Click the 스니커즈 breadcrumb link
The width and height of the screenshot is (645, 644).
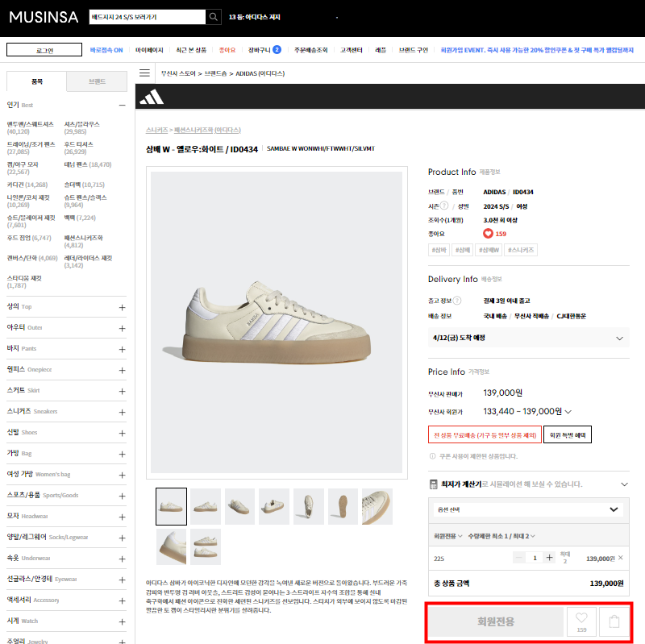[x=156, y=130]
